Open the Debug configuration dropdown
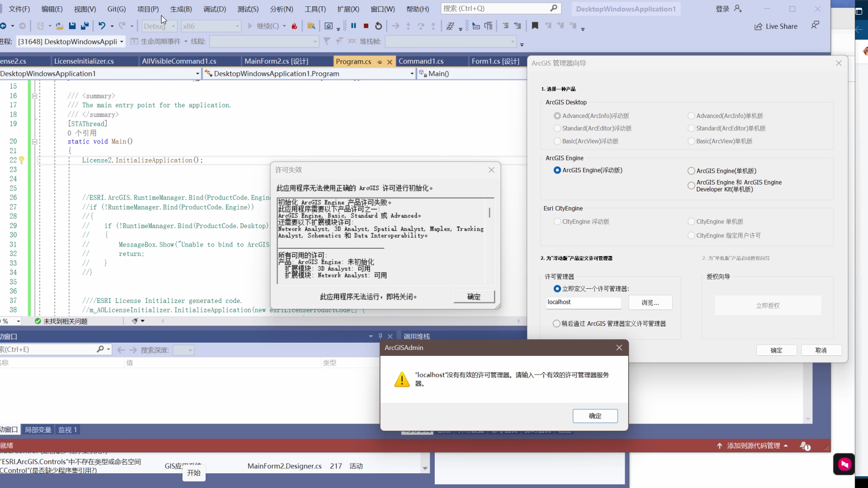Screen dimensions: 868x488 point(160,26)
